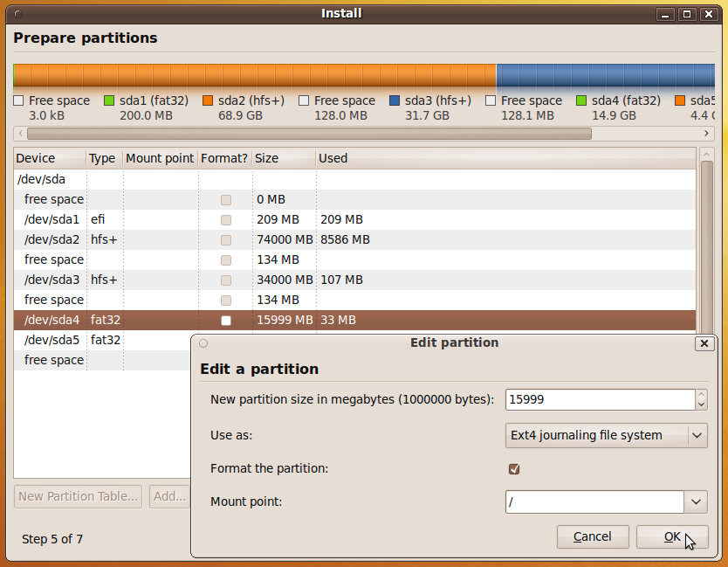Click the new partition size input field
Screen dimensions: 728x567
[x=601, y=399]
